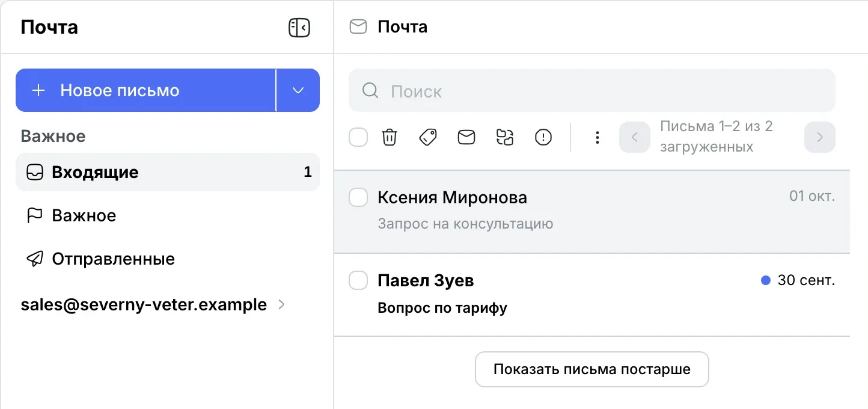Report spam with exclamation icon
The image size is (868, 409).
pyautogui.click(x=543, y=138)
